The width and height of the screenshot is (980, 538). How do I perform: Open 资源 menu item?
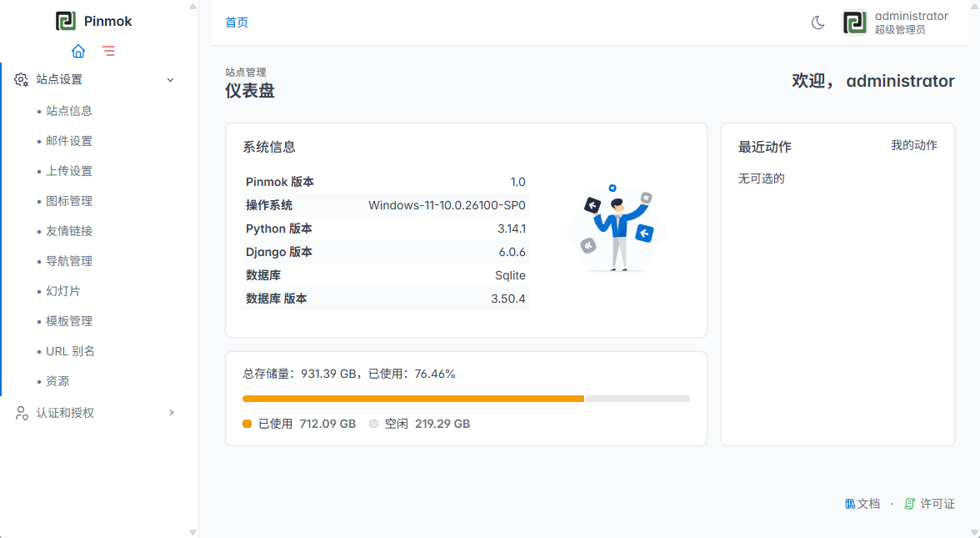pyautogui.click(x=57, y=382)
